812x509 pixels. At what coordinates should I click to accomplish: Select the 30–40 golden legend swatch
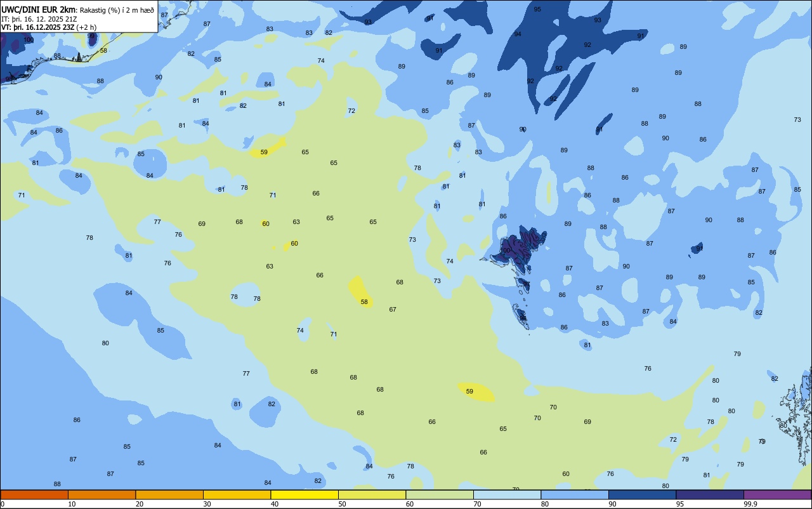coord(237,494)
